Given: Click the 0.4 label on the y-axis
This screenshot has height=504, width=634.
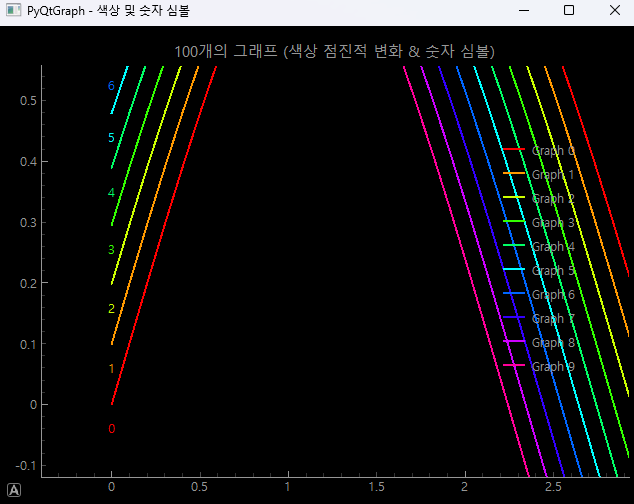Looking at the screenshot, I should tap(28, 161).
